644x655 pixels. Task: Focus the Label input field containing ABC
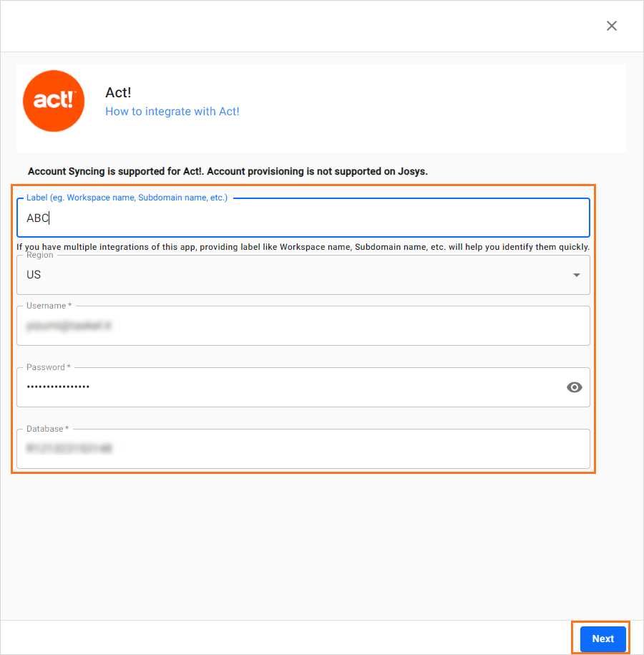click(x=303, y=218)
